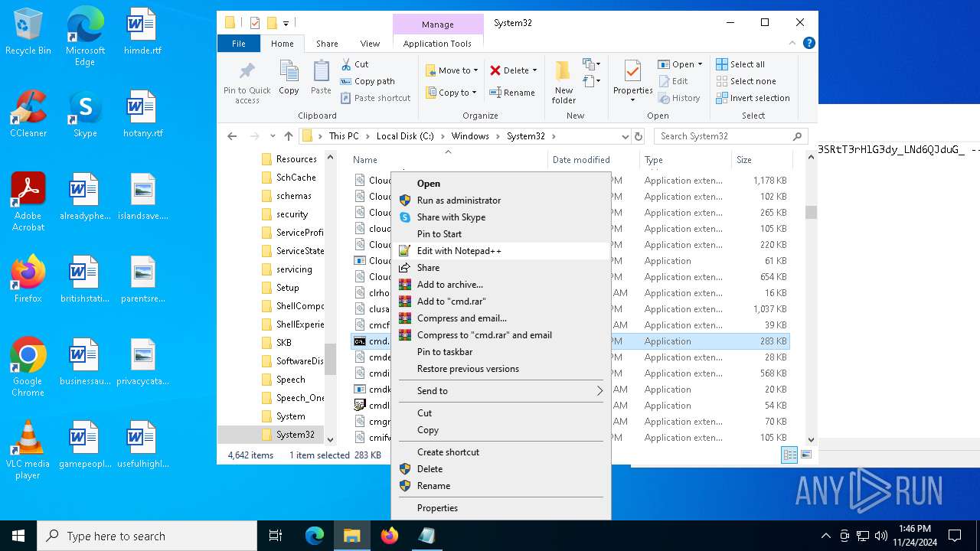Choose Add to "cmd.rar"
Image resolution: width=980 pixels, height=551 pixels.
tap(501, 302)
